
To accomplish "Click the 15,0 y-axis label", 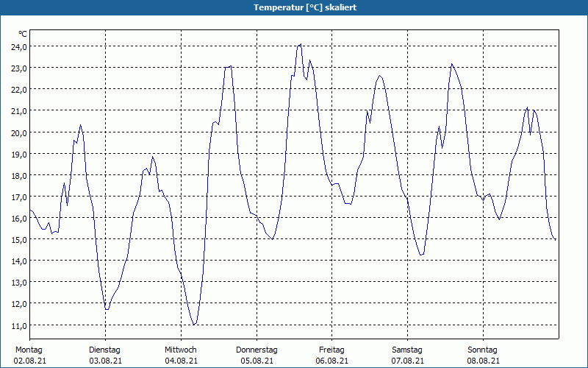I will [x=18, y=239].
